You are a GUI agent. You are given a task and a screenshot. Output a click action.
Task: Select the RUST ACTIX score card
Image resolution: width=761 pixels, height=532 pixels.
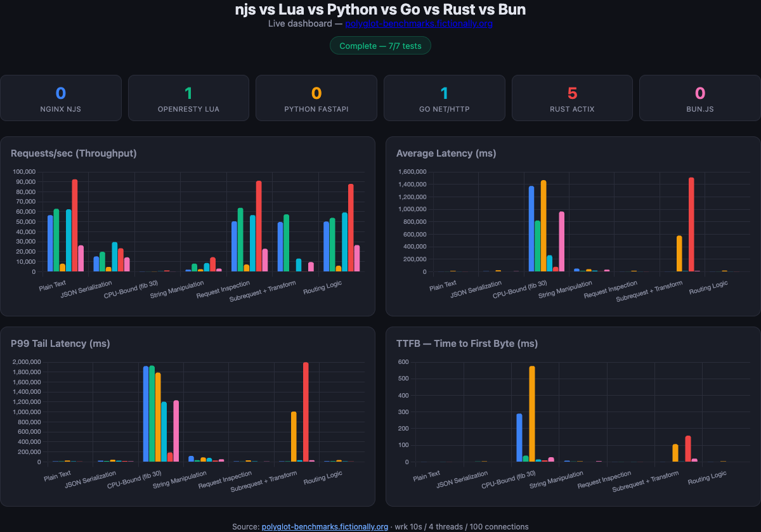click(572, 98)
